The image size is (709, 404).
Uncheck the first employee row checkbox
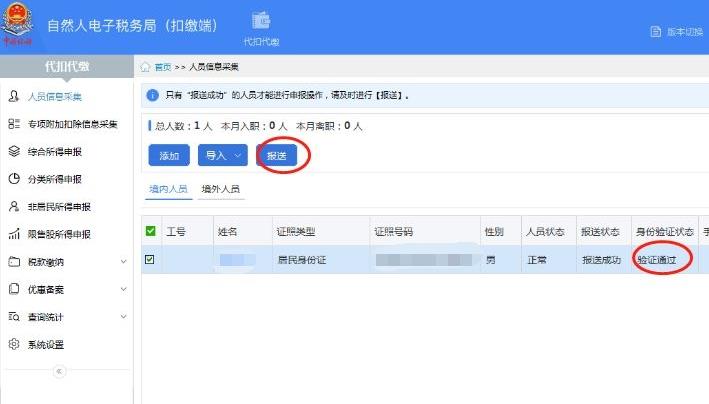[x=151, y=260]
